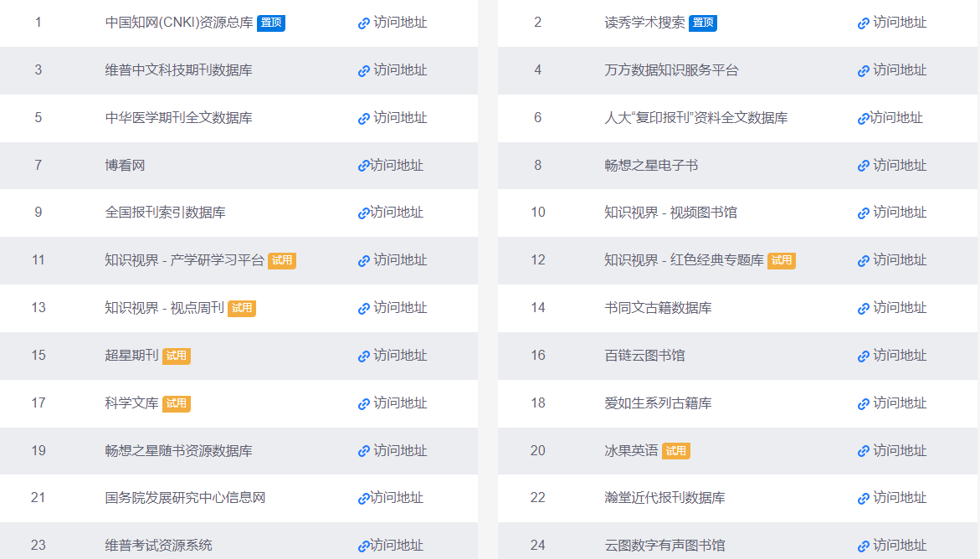
Task: Click the 访问地址 link for 全国报刊索引数据库
Action: 397,213
